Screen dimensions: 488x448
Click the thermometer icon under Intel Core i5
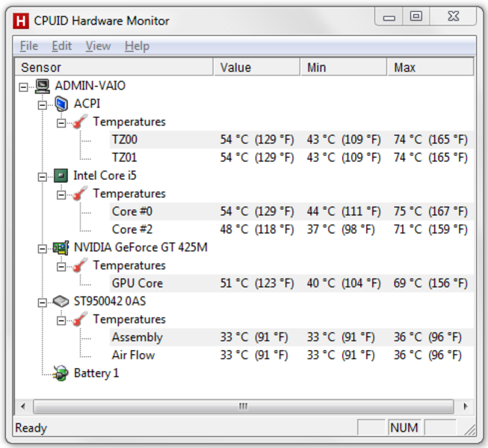coord(80,193)
